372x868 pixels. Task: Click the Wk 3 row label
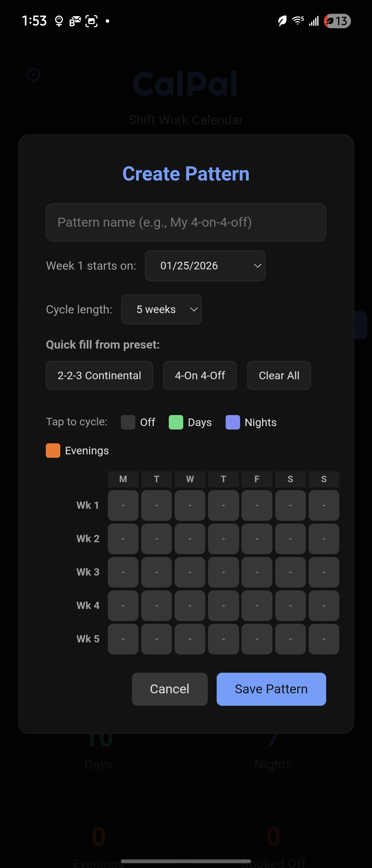point(88,572)
